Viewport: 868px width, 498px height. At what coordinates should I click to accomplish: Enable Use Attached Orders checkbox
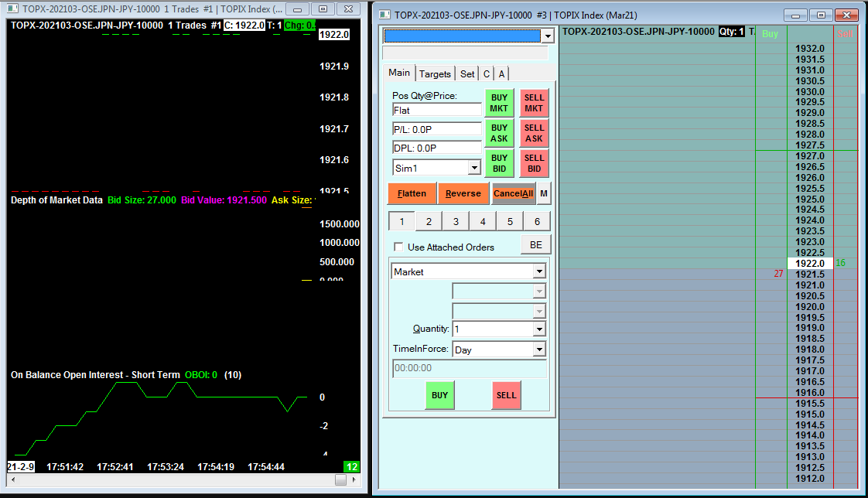(x=398, y=247)
